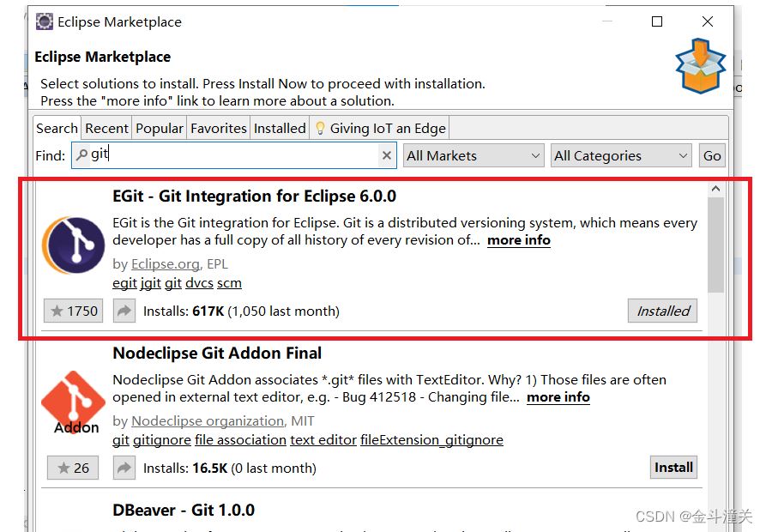766x532 pixels.
Task: Click the search magnifier in Find box
Action: [x=82, y=154]
